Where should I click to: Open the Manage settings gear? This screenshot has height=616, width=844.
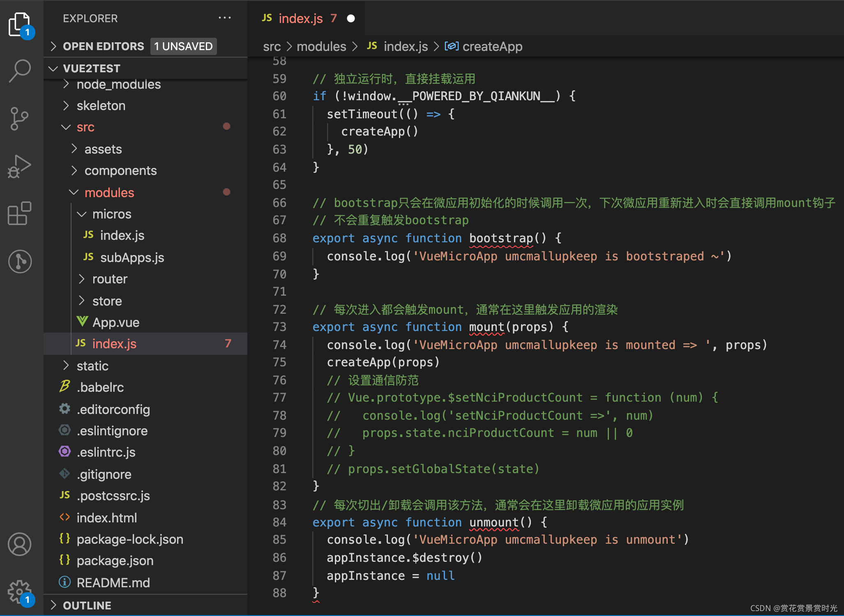coord(19,591)
